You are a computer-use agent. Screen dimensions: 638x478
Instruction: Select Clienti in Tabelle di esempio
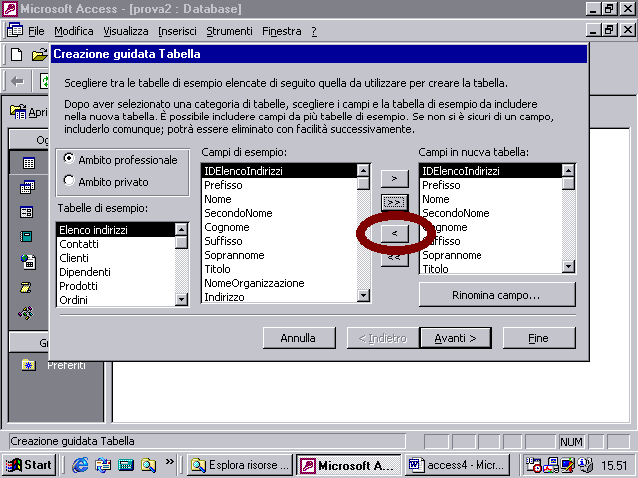116,258
